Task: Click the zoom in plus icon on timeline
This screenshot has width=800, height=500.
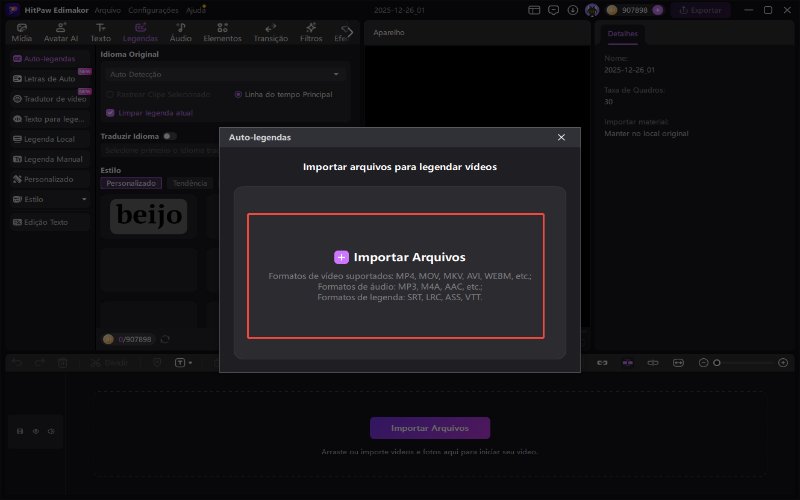Action: tap(783, 363)
